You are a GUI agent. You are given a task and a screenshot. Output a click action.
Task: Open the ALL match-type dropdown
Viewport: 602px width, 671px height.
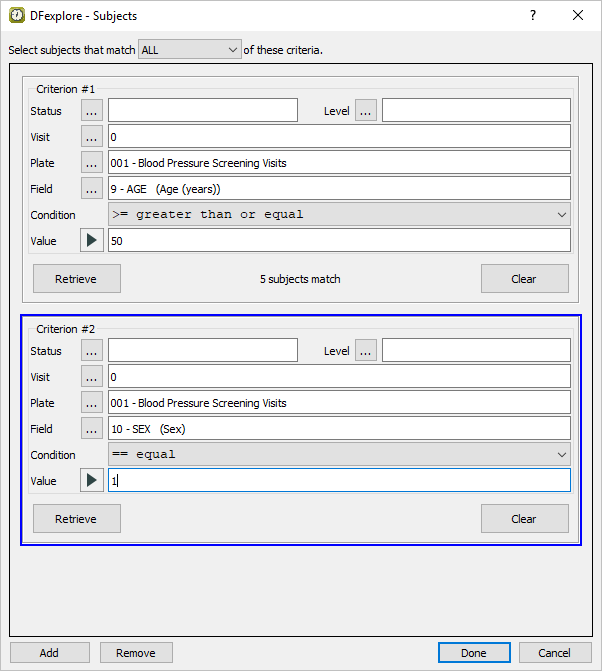[190, 50]
